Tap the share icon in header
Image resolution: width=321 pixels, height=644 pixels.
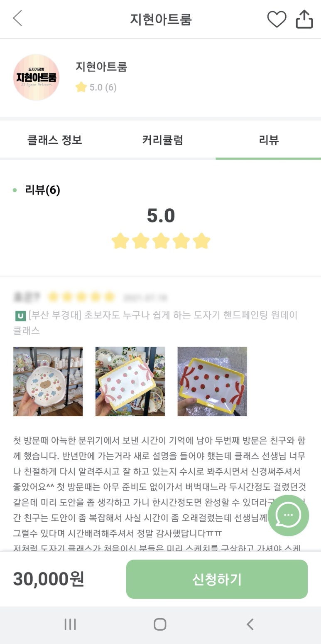304,19
